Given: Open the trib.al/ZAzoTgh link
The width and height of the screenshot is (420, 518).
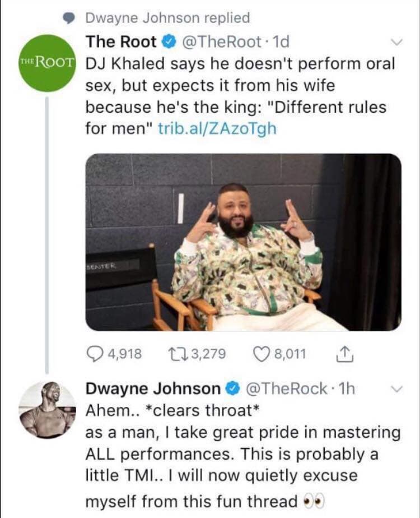Looking at the screenshot, I should point(218,128).
